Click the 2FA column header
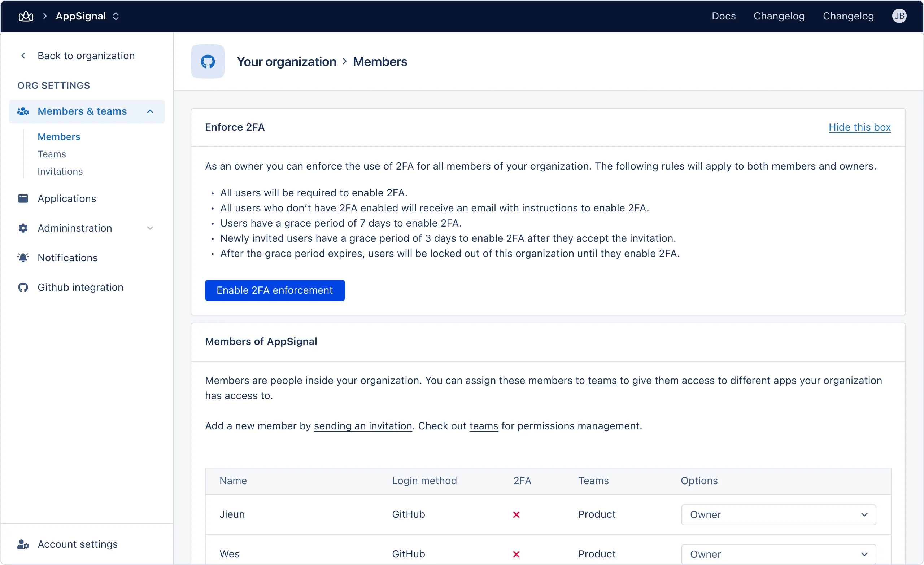This screenshot has width=924, height=565. pos(522,481)
